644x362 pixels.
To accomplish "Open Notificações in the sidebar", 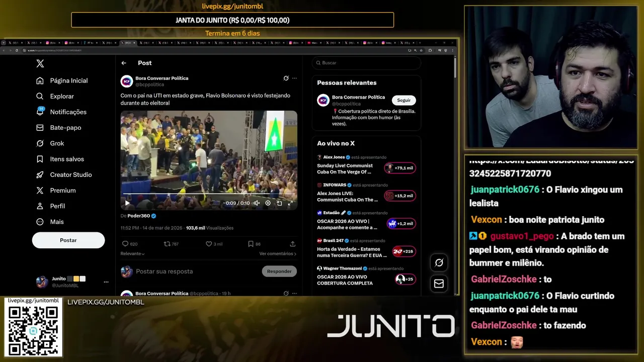I will (x=61, y=112).
